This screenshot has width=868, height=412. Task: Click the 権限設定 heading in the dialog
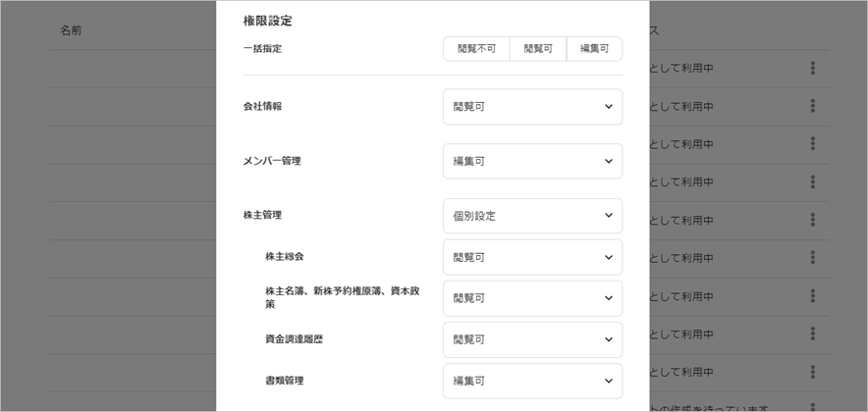click(267, 21)
